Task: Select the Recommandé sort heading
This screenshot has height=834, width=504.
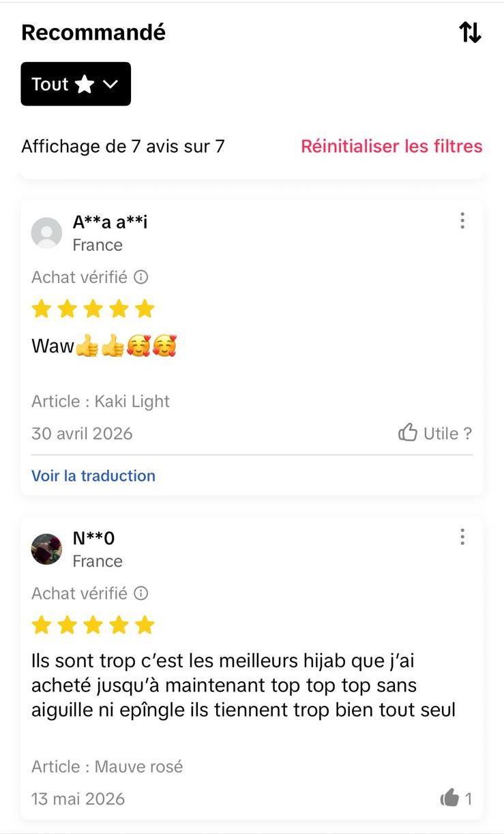Action: coord(93,32)
